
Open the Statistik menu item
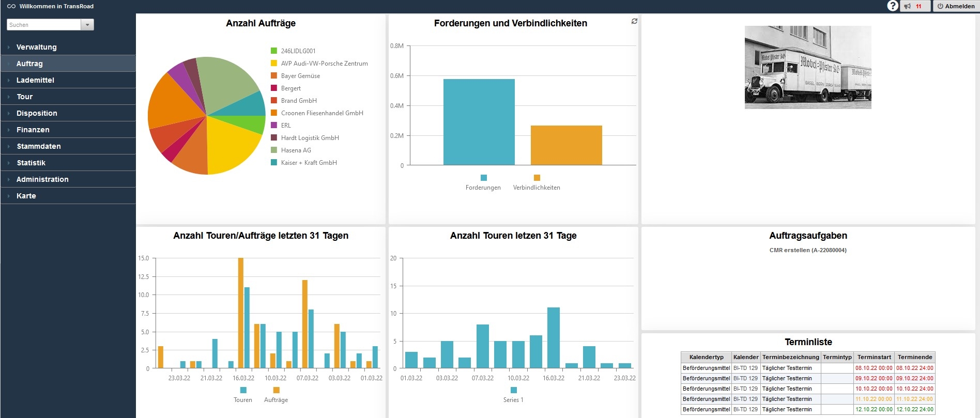coord(68,163)
